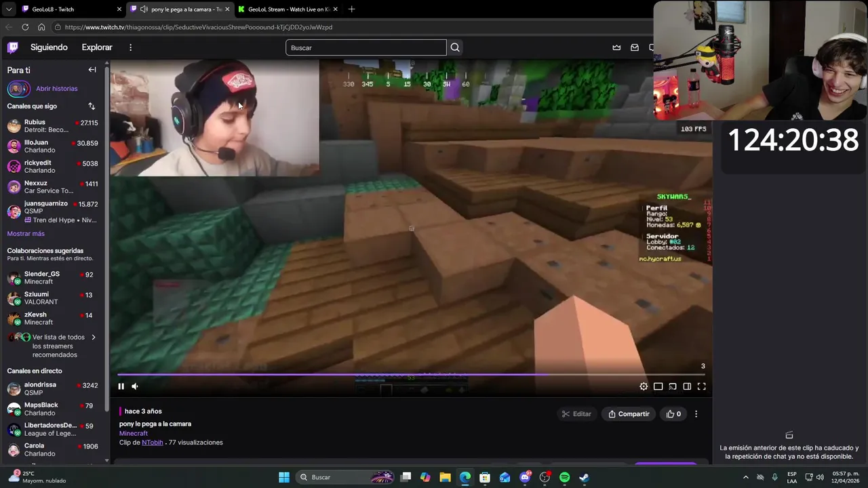This screenshot has width=868, height=488.
Task: Open MapsBlack live channel
Action: (53, 409)
